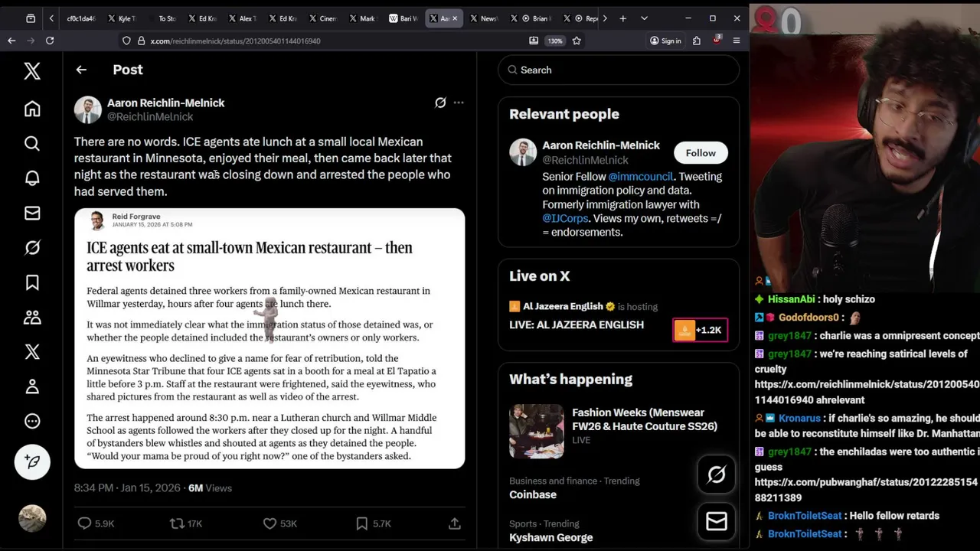Open tracking protection shield icon
This screenshot has width=980, height=551.
tap(126, 41)
